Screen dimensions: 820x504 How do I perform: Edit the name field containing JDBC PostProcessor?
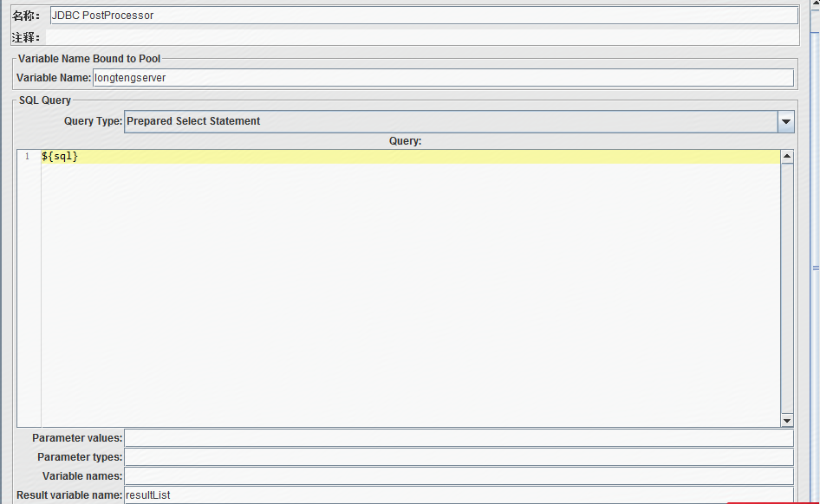coord(424,15)
